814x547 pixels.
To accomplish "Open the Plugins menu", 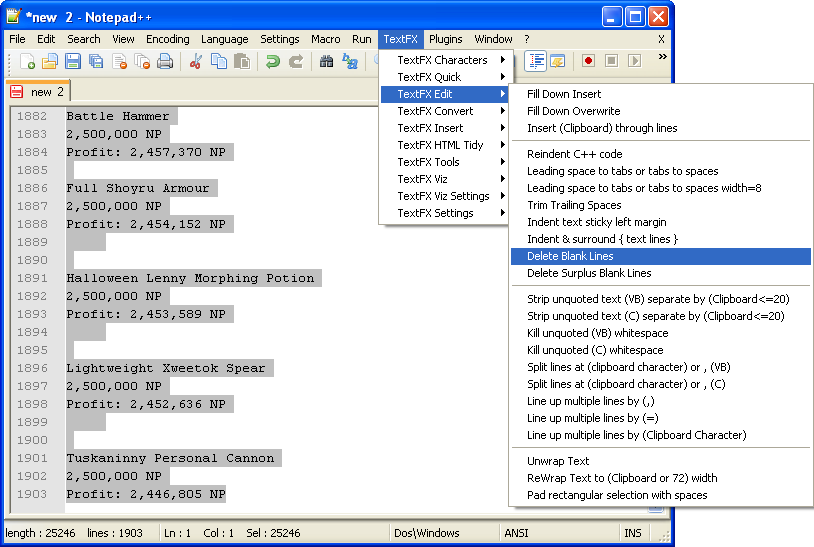I will pos(445,39).
